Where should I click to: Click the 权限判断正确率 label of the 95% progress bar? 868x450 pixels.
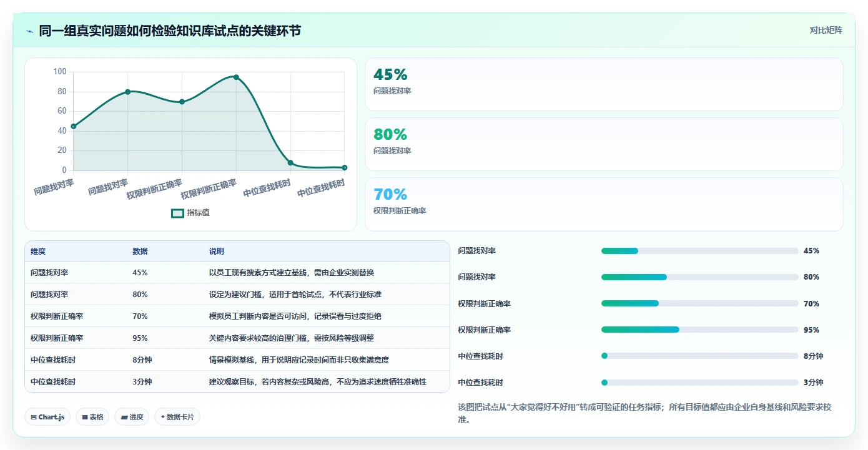484,330
